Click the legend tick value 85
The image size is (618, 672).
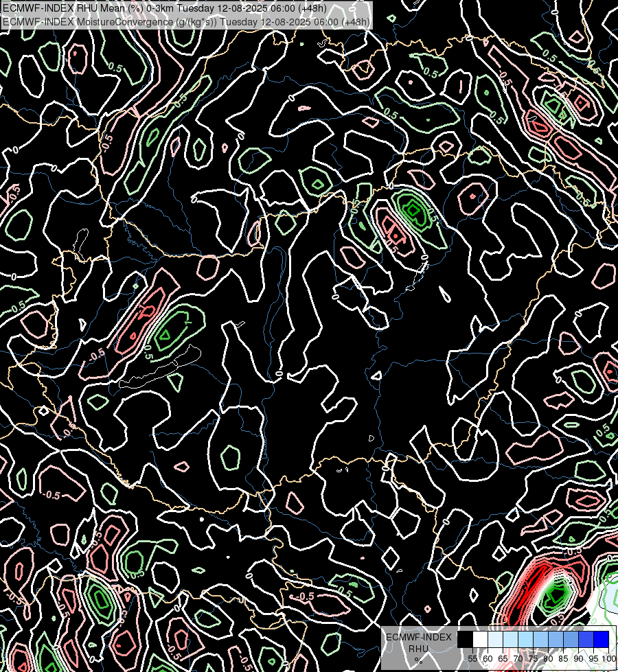coord(564,659)
